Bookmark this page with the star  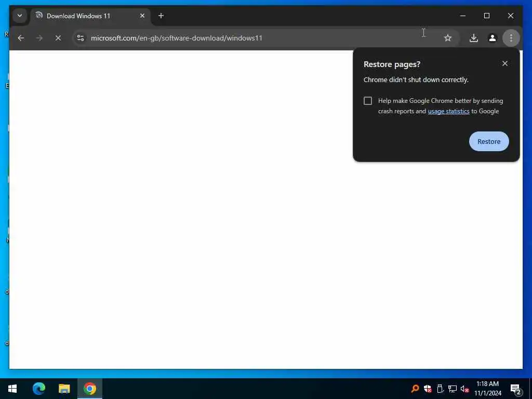(448, 38)
